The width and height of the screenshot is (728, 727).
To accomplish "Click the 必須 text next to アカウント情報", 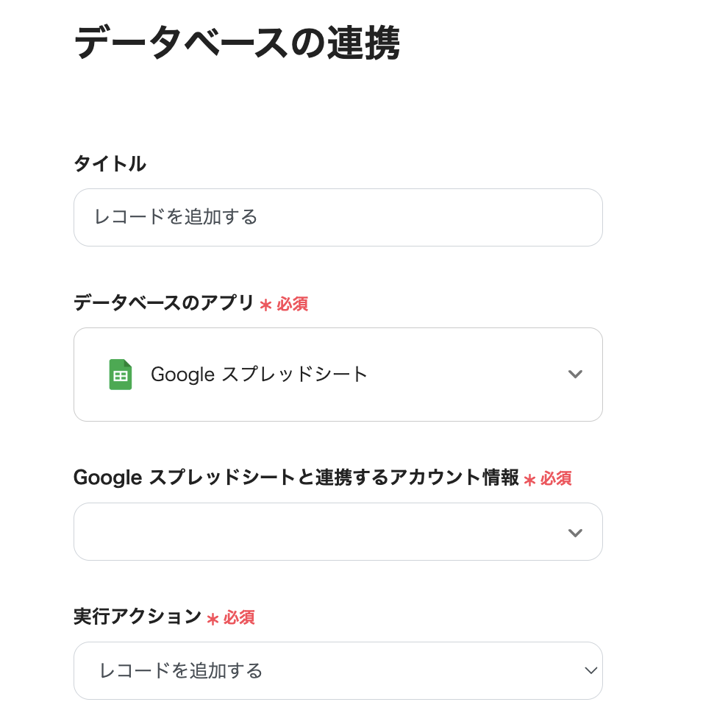I will (x=556, y=479).
